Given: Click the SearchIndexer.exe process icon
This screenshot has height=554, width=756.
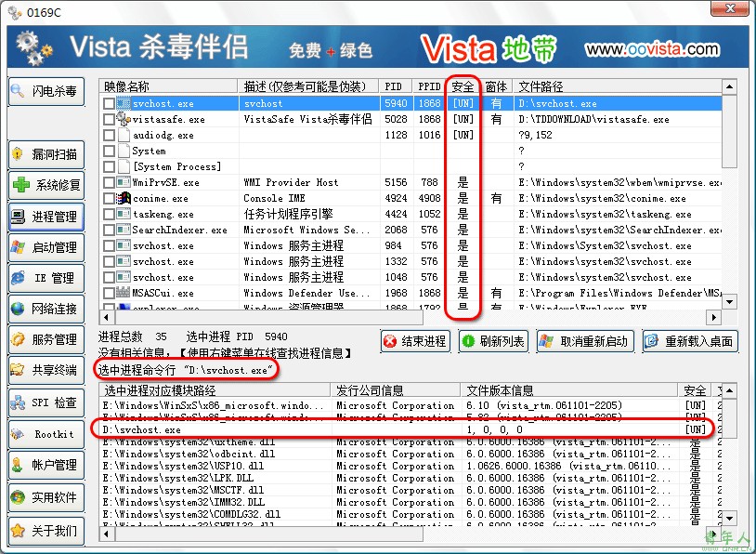Looking at the screenshot, I should (x=124, y=230).
